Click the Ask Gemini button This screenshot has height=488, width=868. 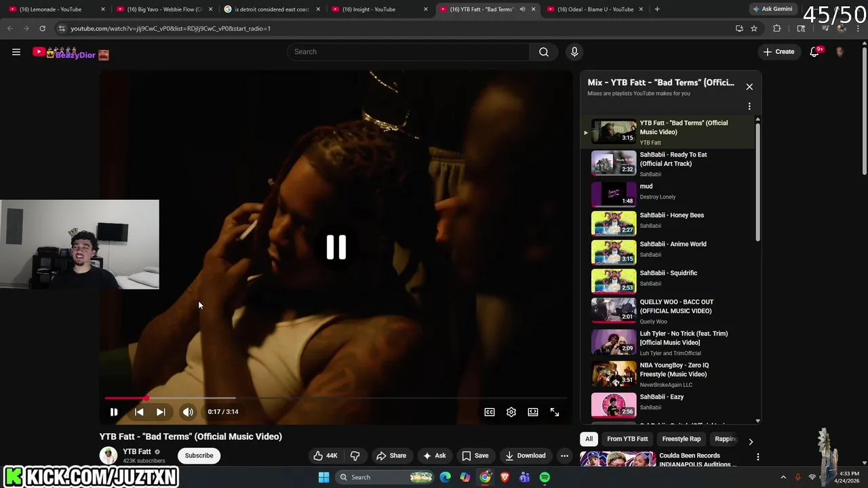click(772, 9)
